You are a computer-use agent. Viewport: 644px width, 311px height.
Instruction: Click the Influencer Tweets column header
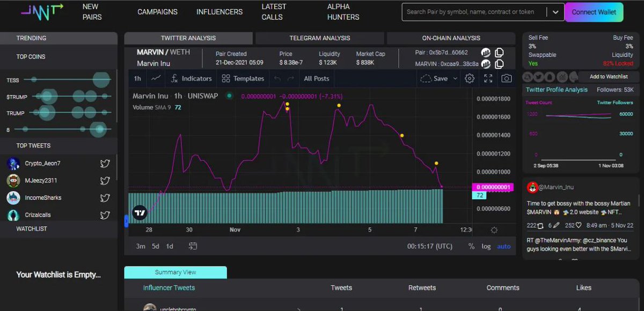tap(169, 288)
